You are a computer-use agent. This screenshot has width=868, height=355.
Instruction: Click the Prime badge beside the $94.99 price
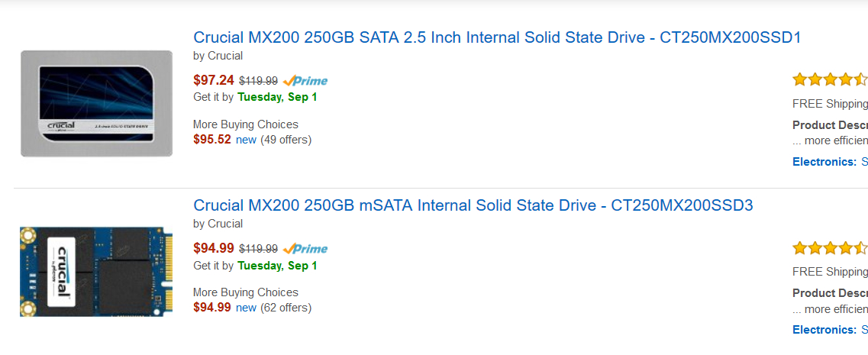[x=305, y=249]
